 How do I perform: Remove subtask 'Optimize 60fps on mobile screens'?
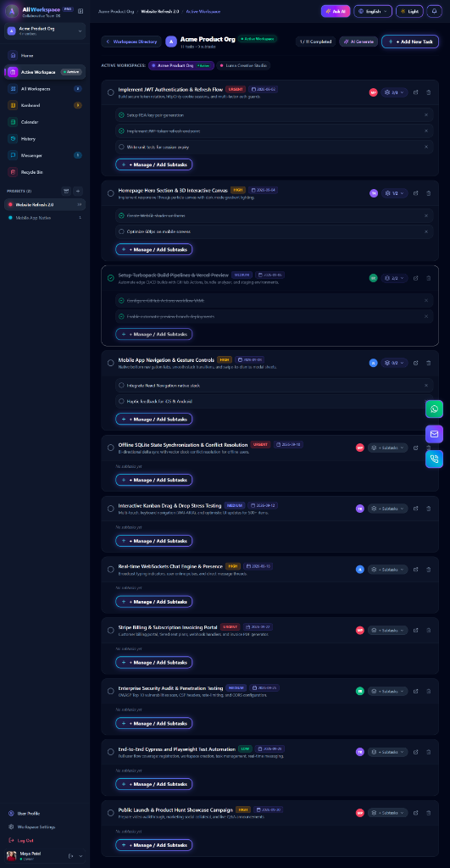(426, 231)
